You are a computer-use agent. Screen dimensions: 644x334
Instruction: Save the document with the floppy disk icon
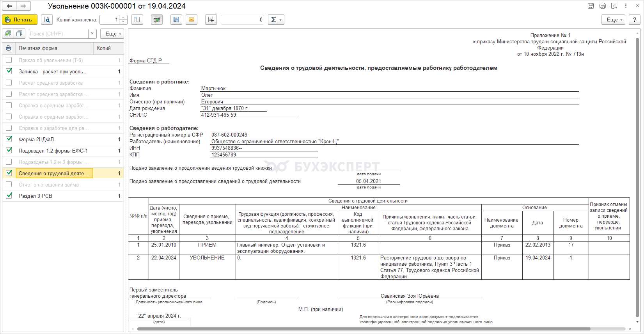tap(176, 20)
